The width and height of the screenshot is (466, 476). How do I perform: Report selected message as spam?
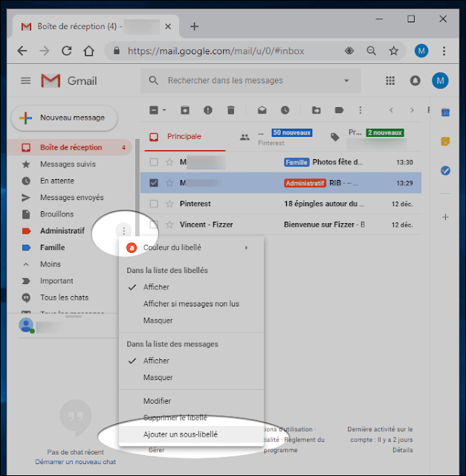click(208, 110)
